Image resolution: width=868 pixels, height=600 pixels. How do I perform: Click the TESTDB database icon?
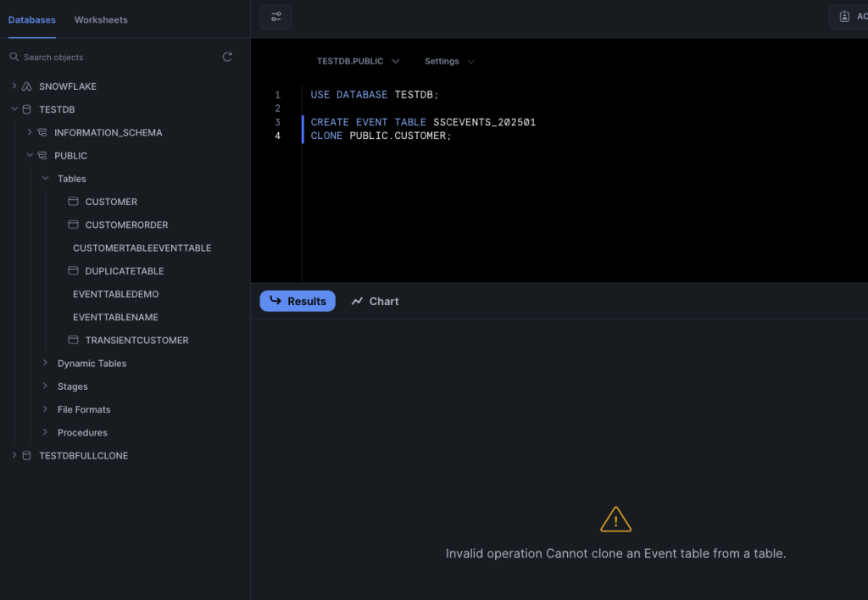(26, 109)
